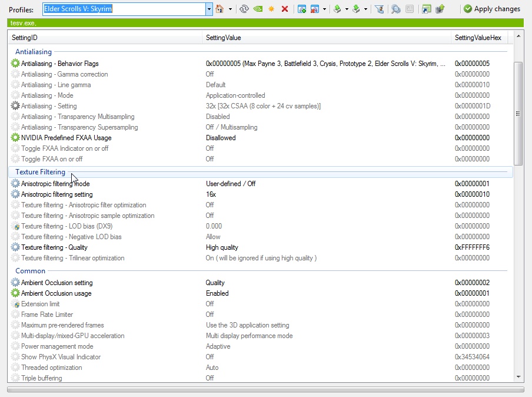Click the User-defined / Off value
This screenshot has height=397, width=532.
click(x=231, y=183)
